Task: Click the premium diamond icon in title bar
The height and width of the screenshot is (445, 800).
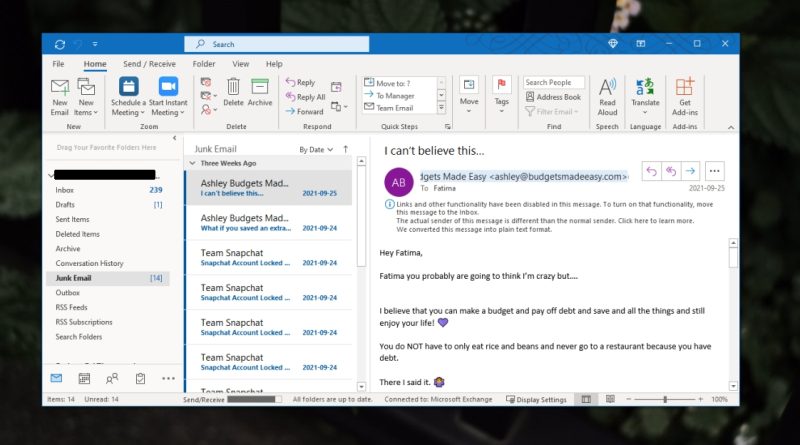Action: 613,44
